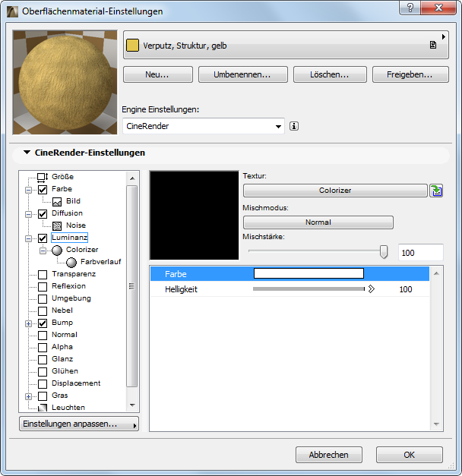Enable the Glühen checkbox
This screenshot has width=462, height=476.
coord(43,372)
